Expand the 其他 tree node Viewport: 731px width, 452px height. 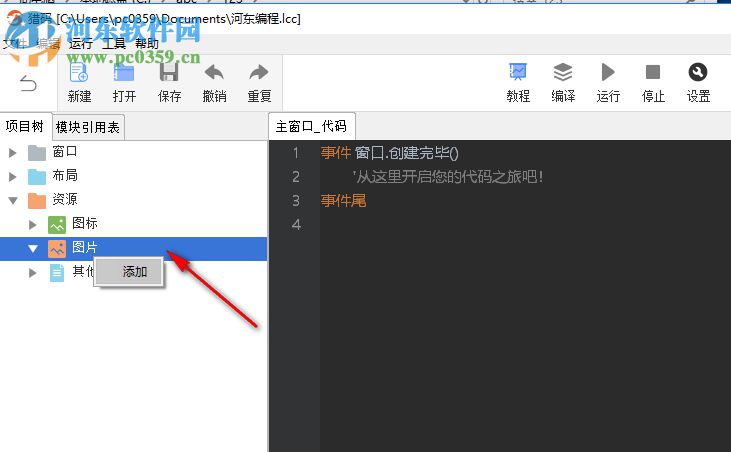point(33,273)
